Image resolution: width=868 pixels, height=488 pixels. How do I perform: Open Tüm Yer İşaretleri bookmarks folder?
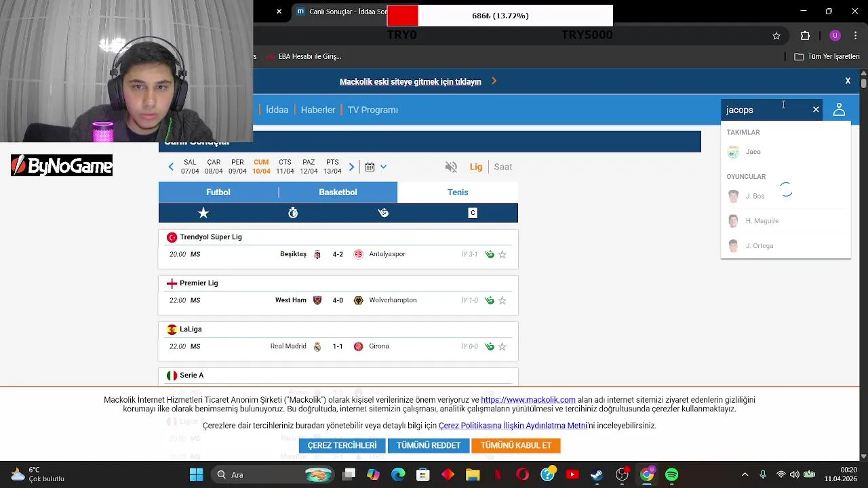pyautogui.click(x=827, y=57)
